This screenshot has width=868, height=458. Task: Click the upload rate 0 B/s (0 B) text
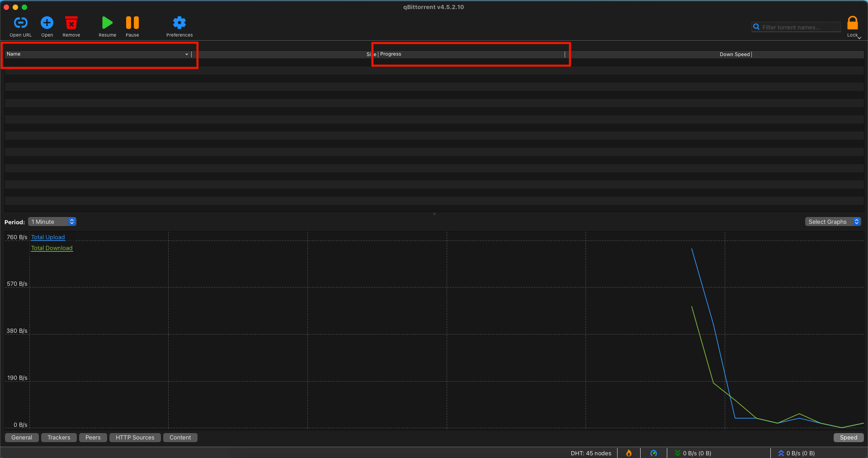(801, 453)
